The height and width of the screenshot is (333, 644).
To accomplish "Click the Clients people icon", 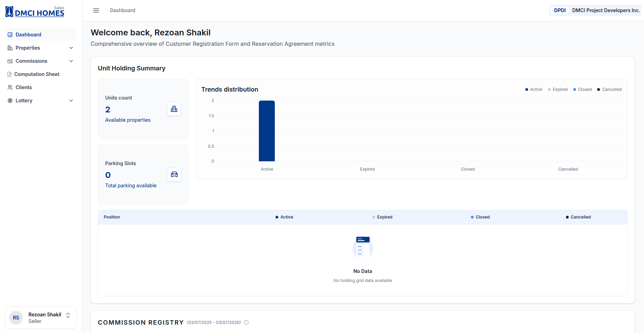I will [10, 87].
